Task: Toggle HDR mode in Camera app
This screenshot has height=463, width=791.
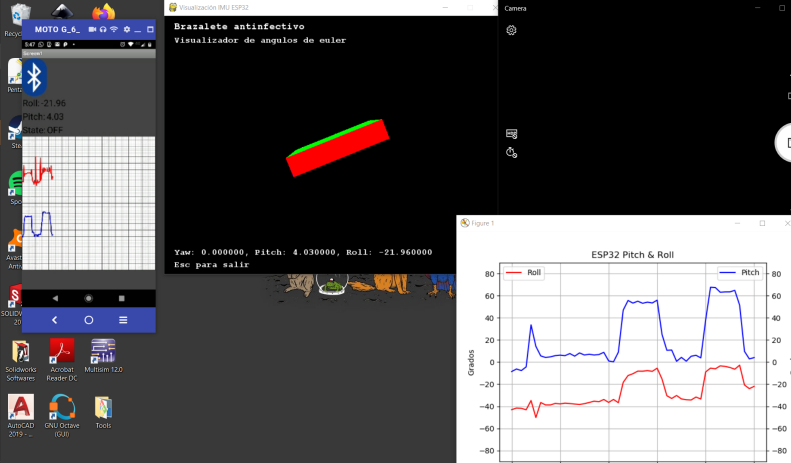Action: pos(511,133)
